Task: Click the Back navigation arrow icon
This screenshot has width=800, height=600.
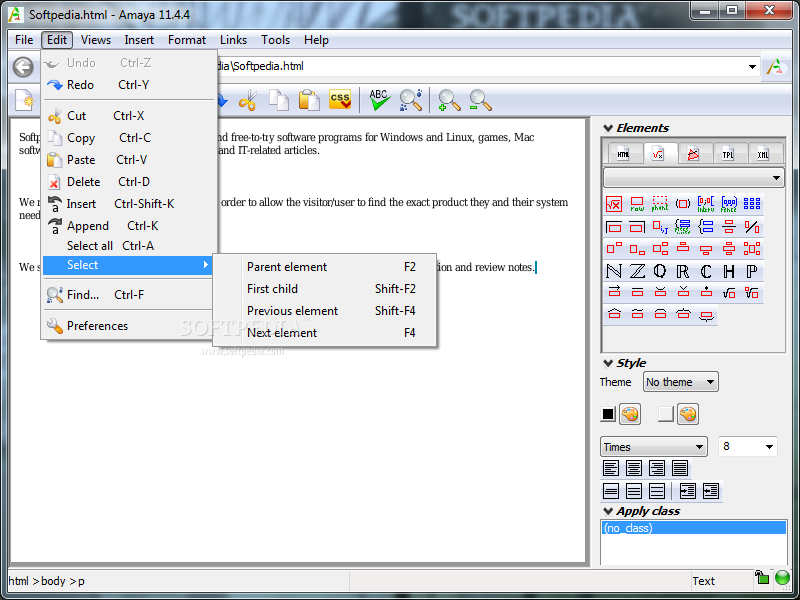Action: pos(23,67)
